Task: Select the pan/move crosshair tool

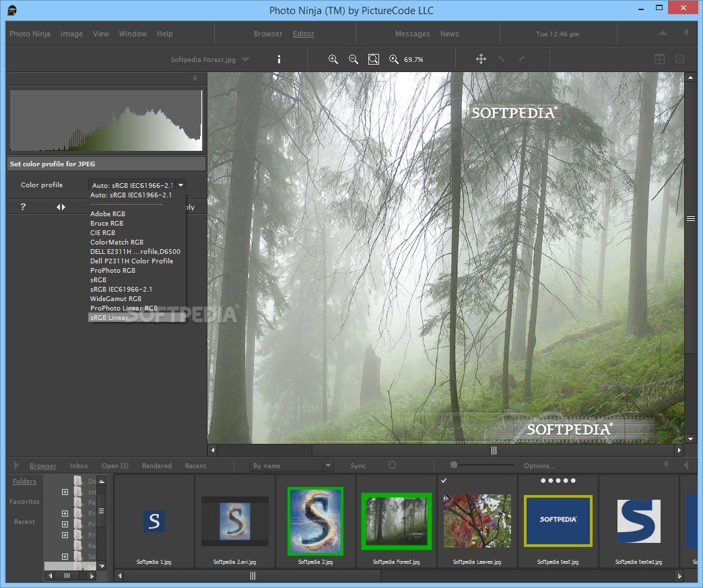Action: [x=481, y=59]
